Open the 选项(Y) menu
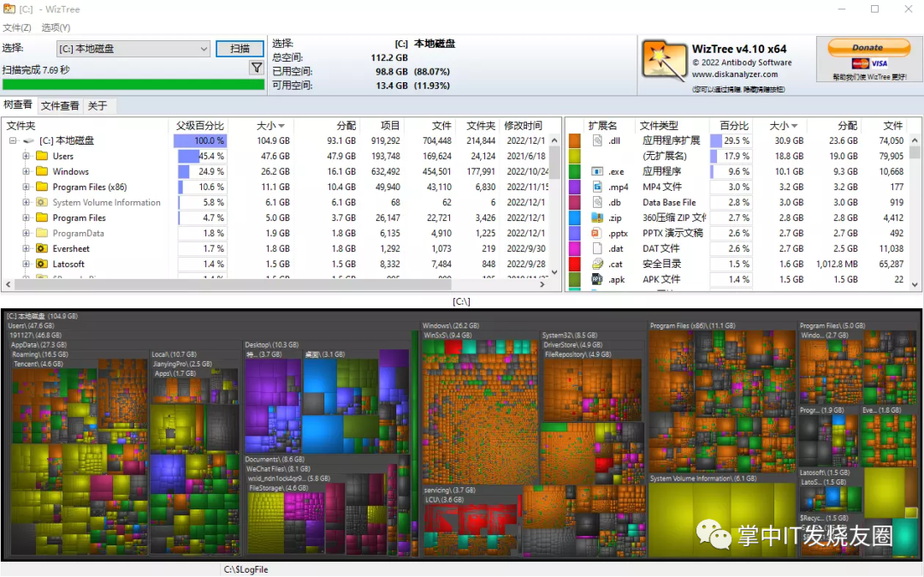This screenshot has height=577, width=924. [x=56, y=27]
